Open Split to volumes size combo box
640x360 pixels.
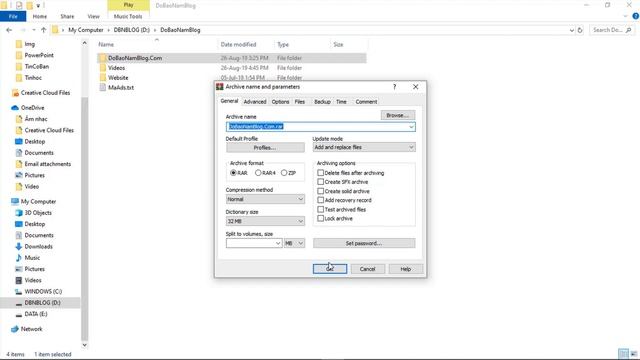click(254, 243)
